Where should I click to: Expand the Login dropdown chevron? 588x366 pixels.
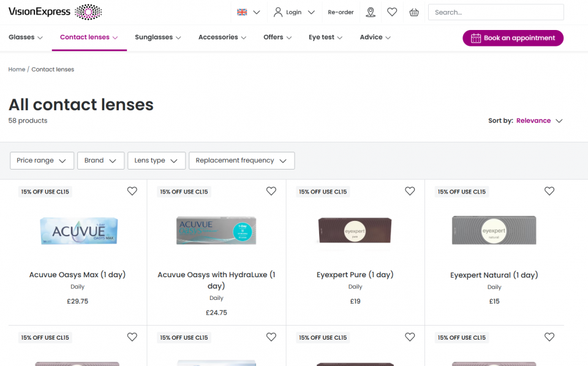(311, 12)
